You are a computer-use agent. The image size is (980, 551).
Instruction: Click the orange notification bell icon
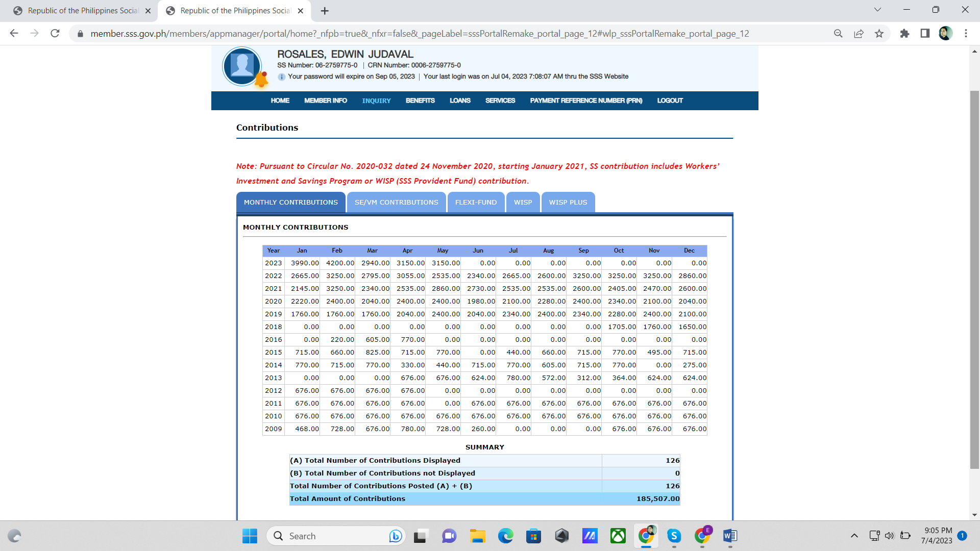pyautogui.click(x=261, y=80)
